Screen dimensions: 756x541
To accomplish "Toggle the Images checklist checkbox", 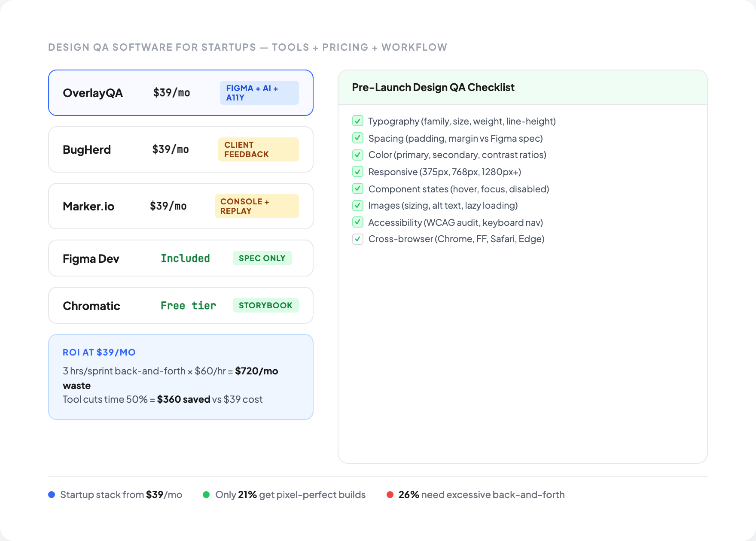I will click(358, 205).
